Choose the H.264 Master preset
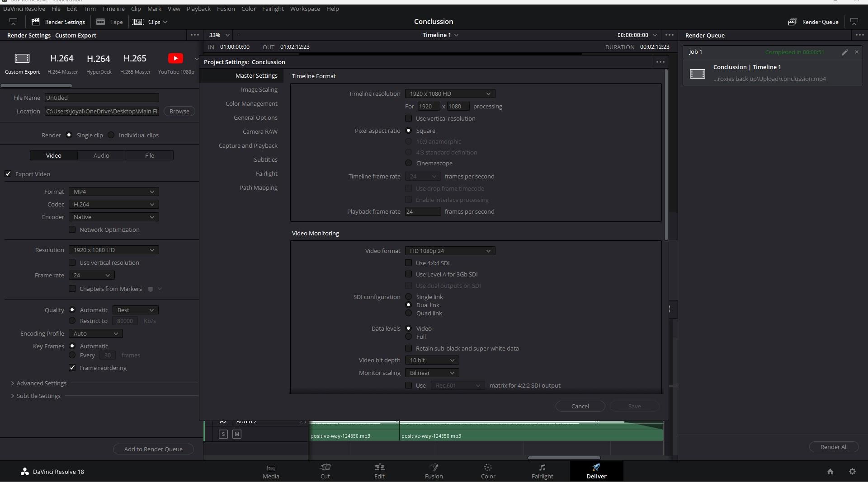Screen dimensions: 868x482 [x=62, y=63]
